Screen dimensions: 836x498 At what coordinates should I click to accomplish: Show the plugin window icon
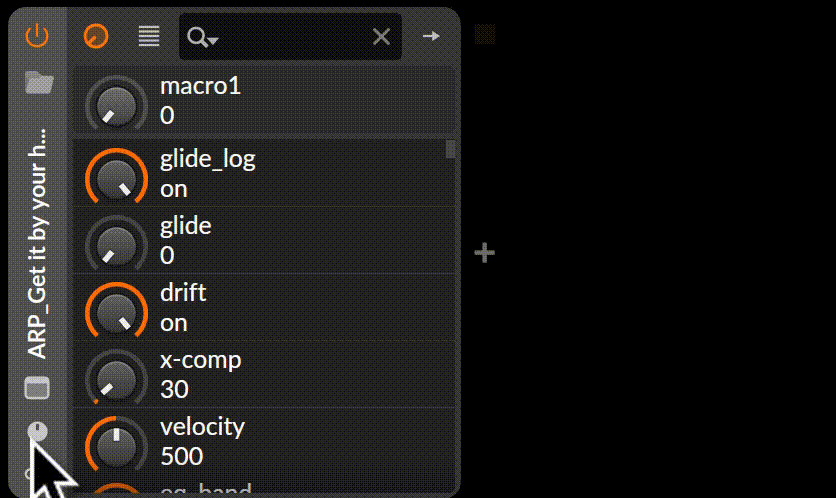pyautogui.click(x=37, y=388)
